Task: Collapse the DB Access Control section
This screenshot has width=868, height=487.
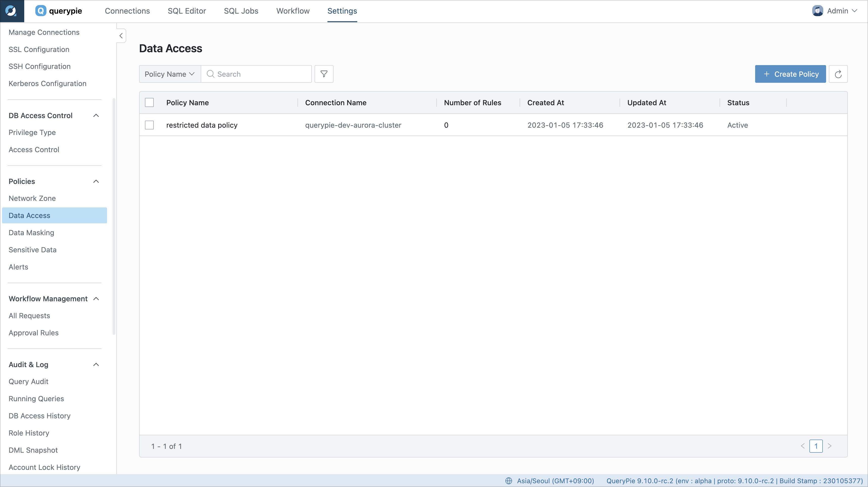Action: [96, 116]
